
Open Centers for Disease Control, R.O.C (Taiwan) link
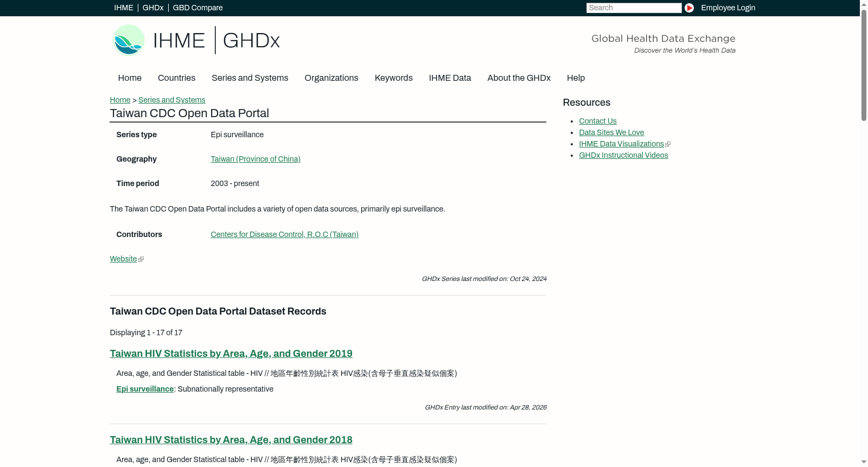pos(284,234)
